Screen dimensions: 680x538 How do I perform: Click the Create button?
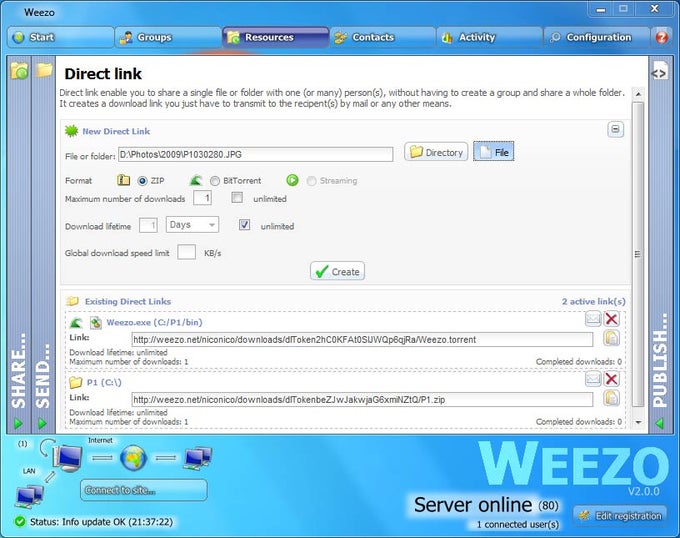click(x=337, y=271)
